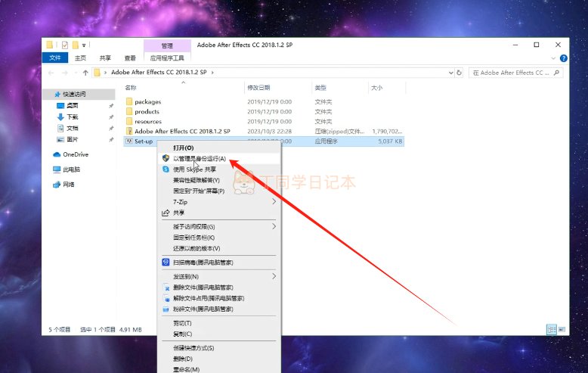Select 解除文件占用(腾讯电脑管家) entry

point(219,298)
